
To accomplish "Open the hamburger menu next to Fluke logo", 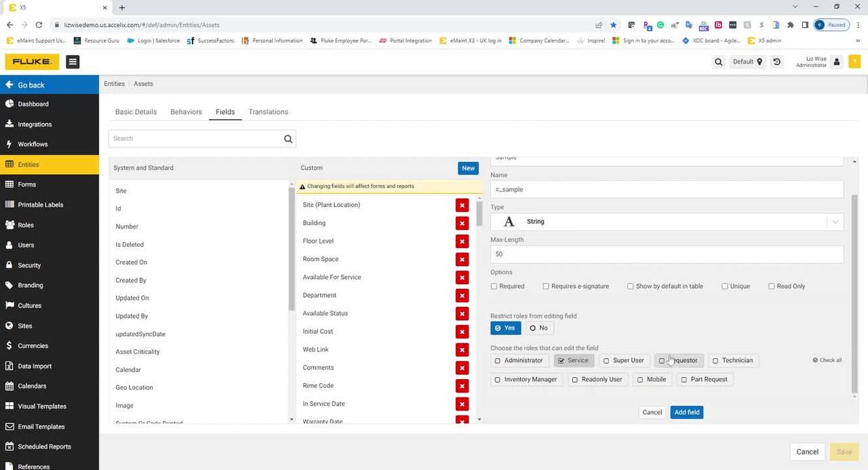I will (73, 62).
